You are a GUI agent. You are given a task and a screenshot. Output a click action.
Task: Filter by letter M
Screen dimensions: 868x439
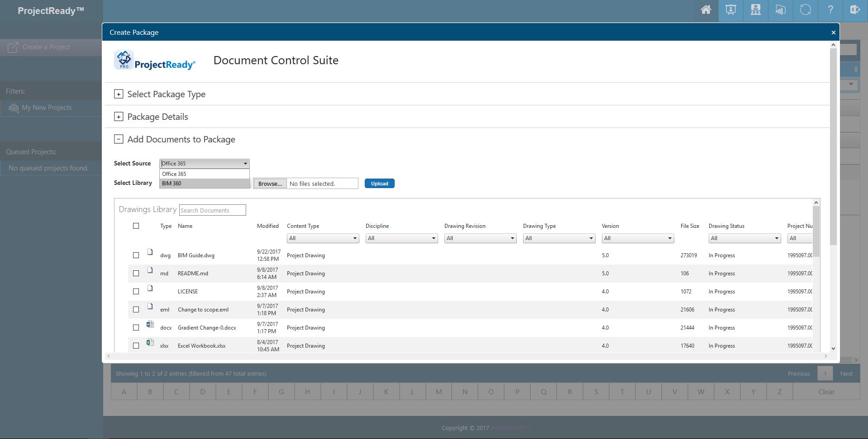click(439, 392)
